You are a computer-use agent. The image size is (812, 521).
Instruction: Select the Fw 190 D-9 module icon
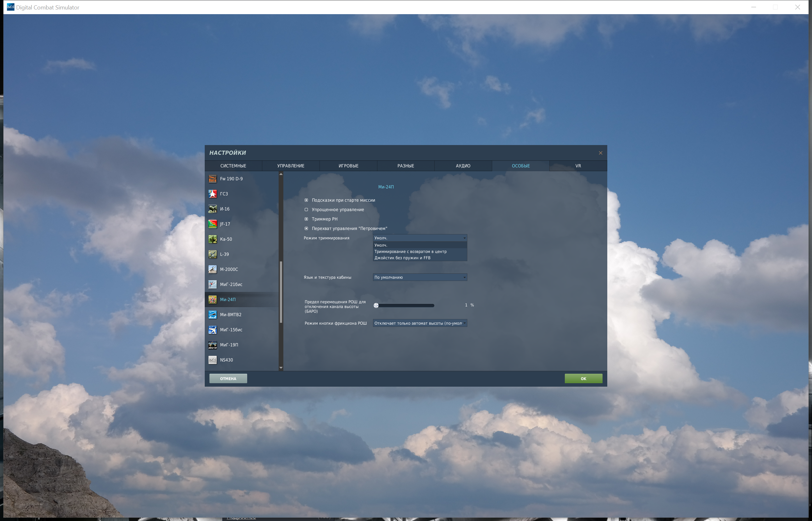tap(212, 179)
